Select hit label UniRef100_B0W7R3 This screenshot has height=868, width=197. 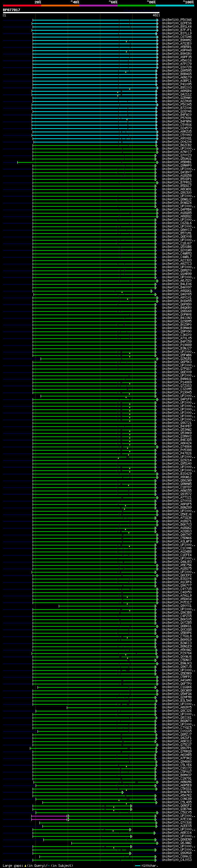click(x=177, y=792)
